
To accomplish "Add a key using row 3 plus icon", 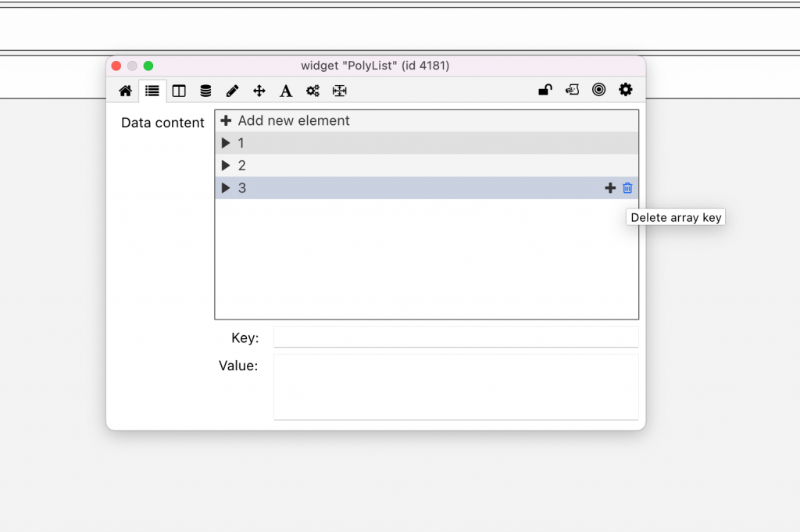I will [610, 188].
